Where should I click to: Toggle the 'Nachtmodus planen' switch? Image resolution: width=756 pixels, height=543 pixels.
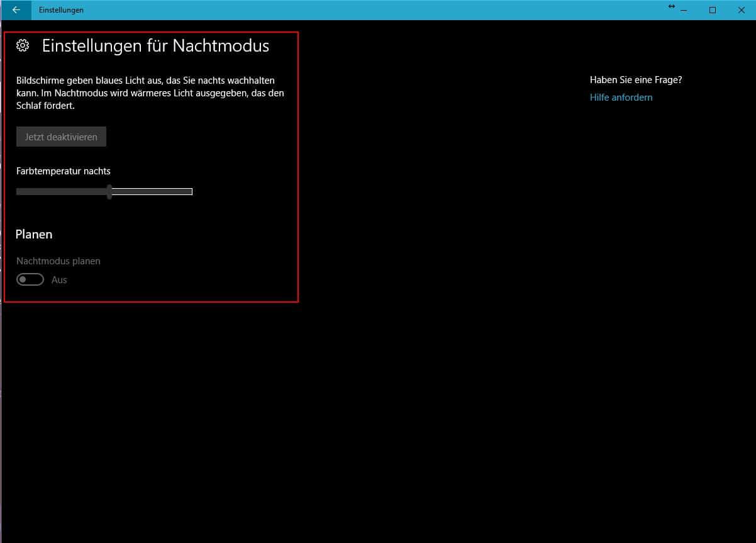[x=30, y=279]
